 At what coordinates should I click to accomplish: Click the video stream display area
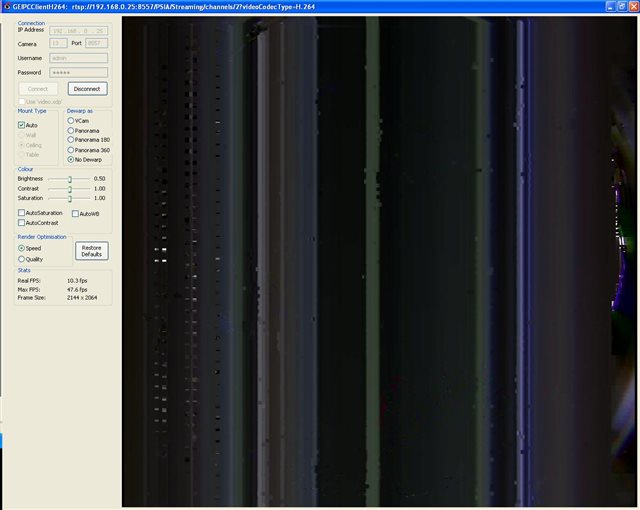tap(380, 262)
